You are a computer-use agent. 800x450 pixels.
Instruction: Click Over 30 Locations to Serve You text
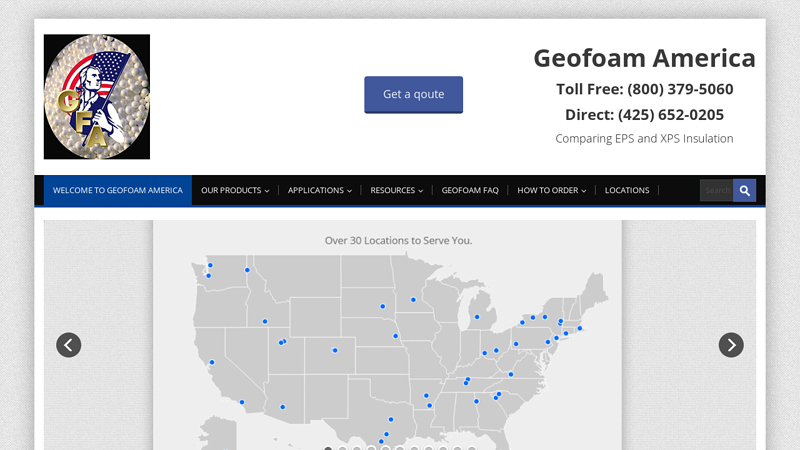(x=398, y=240)
